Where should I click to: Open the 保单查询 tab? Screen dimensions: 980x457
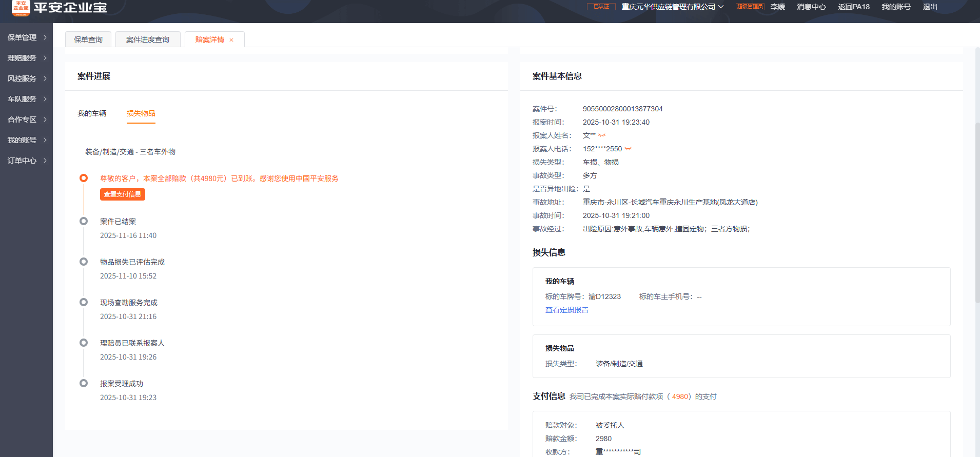click(x=88, y=39)
